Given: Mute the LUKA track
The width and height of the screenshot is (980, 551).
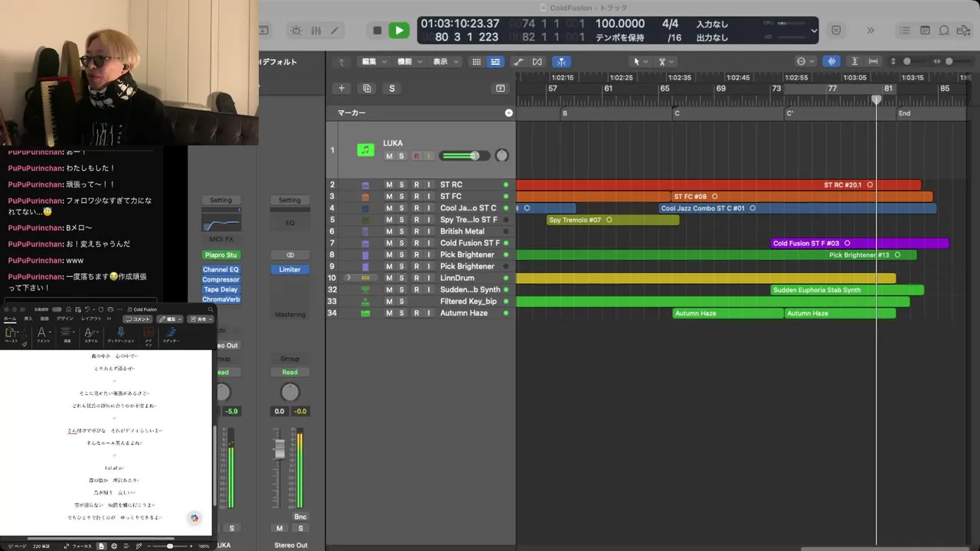Looking at the screenshot, I should click(x=389, y=156).
